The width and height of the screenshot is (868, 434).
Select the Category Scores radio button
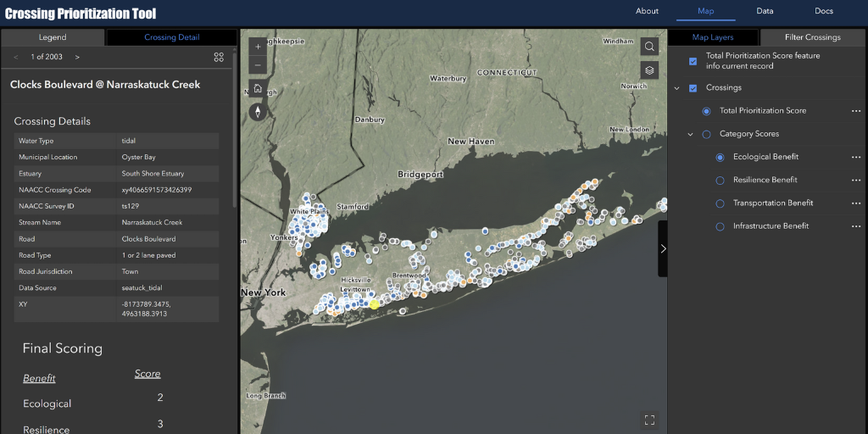tap(706, 134)
